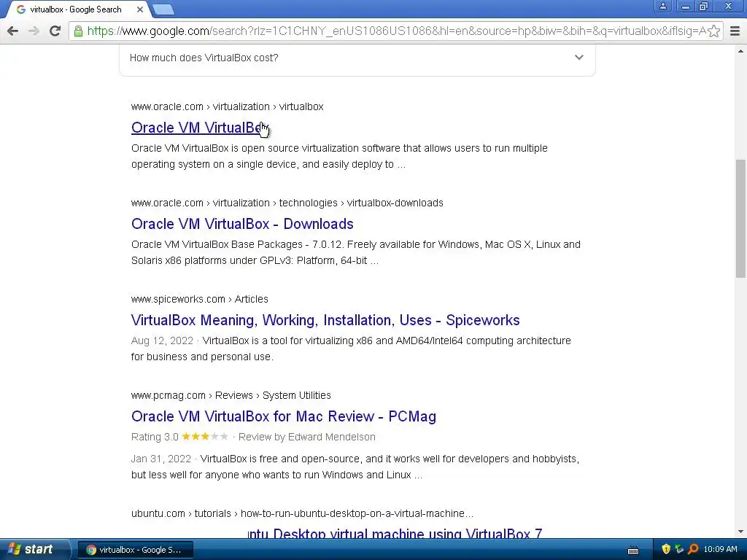Image resolution: width=747 pixels, height=560 pixels.
Task: Click the forward navigation arrow
Action: (x=34, y=31)
